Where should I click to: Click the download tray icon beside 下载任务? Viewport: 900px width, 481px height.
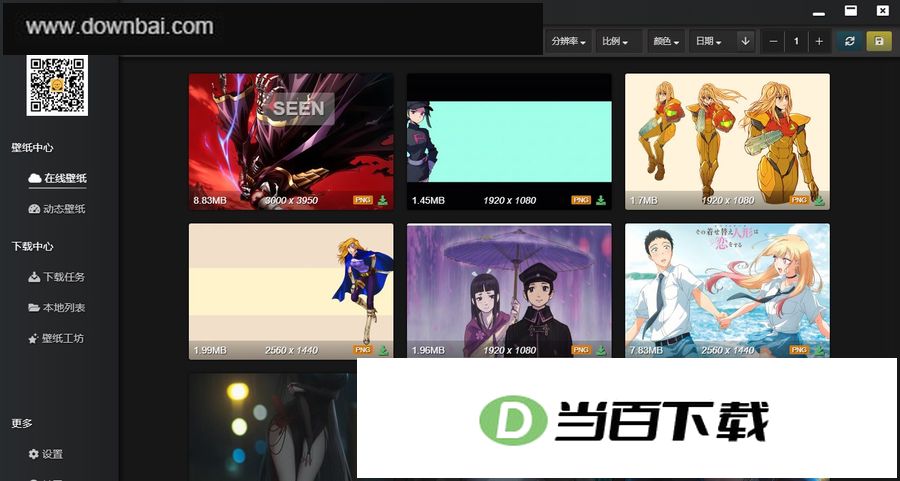(x=34, y=277)
